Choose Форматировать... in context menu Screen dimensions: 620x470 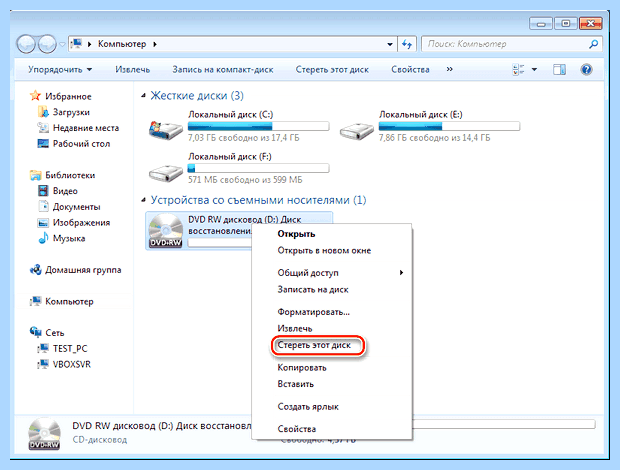(332, 312)
